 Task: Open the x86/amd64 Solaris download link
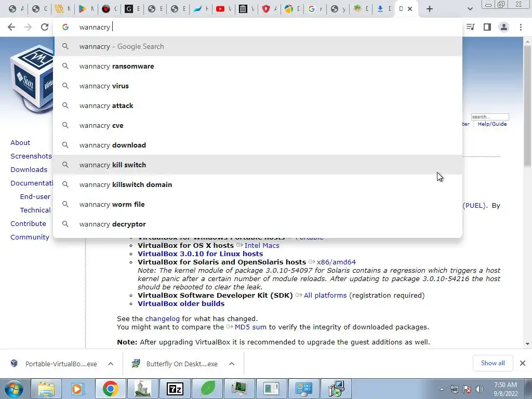336,262
